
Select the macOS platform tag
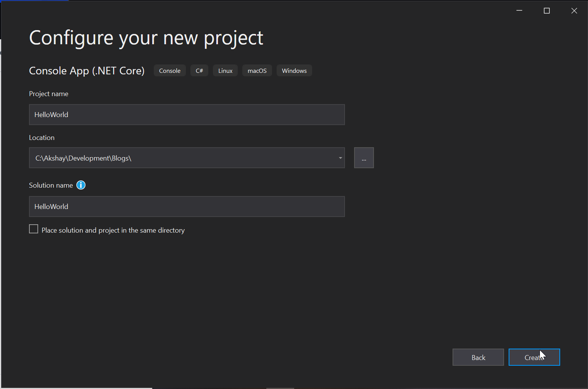click(x=257, y=70)
